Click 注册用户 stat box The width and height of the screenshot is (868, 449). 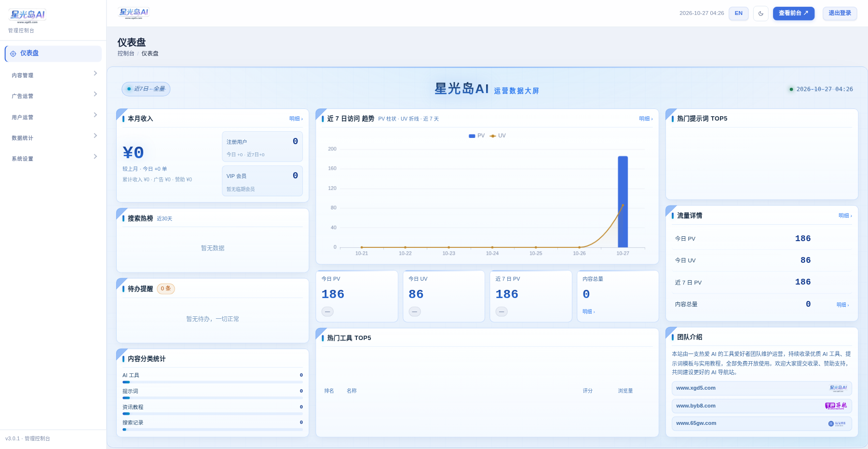[262, 147]
